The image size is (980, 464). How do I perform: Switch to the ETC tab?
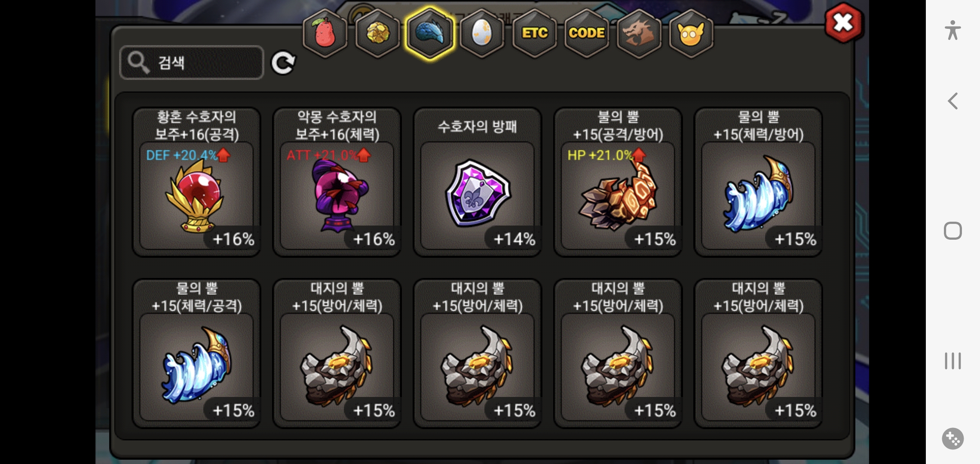pos(534,33)
